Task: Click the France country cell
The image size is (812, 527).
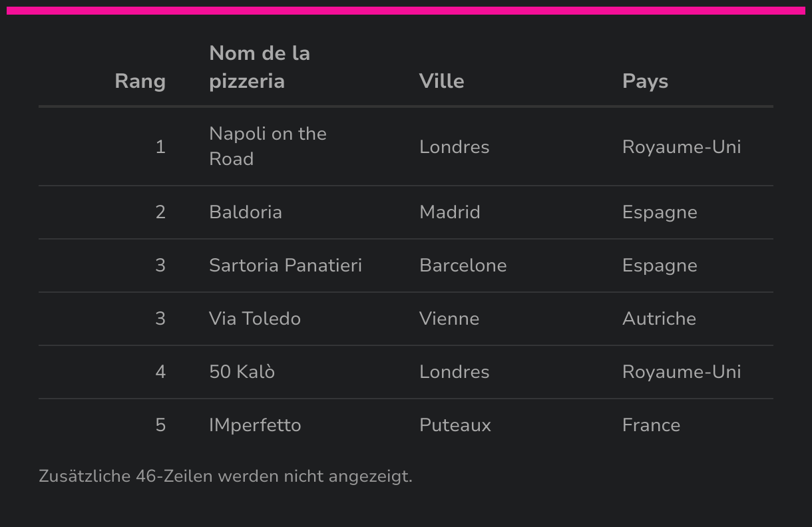Action: pyautogui.click(x=651, y=425)
